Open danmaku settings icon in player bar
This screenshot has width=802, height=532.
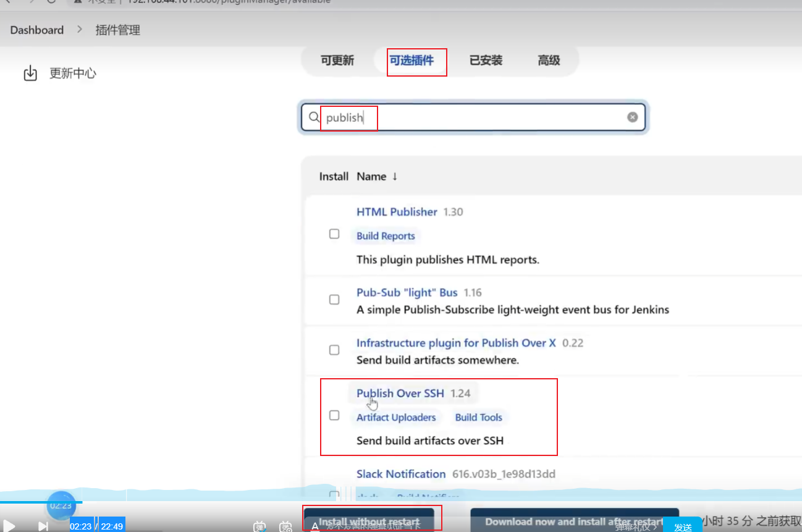285,527
